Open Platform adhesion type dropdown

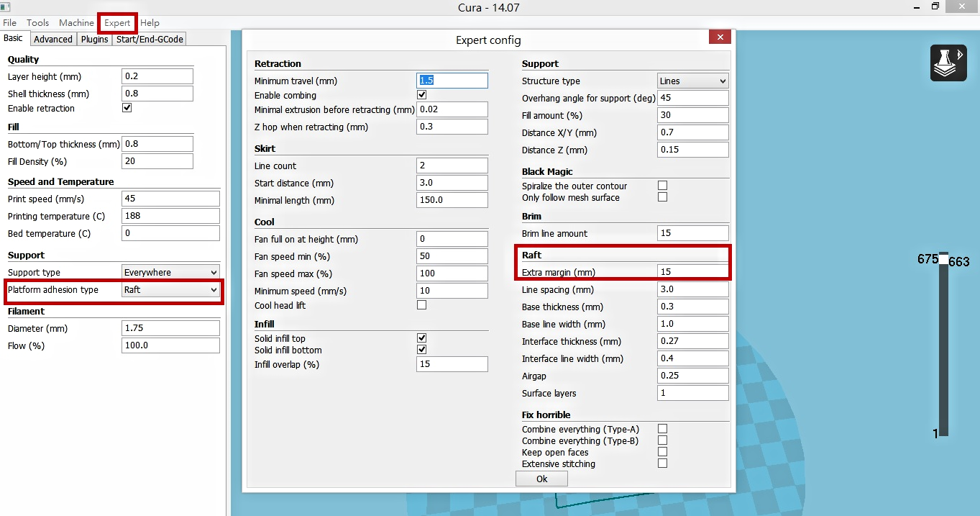[170, 289]
